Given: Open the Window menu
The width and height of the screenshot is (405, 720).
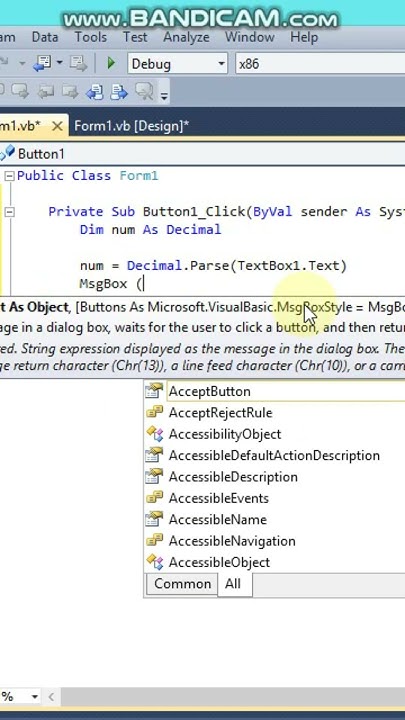Looking at the screenshot, I should coord(250,37).
